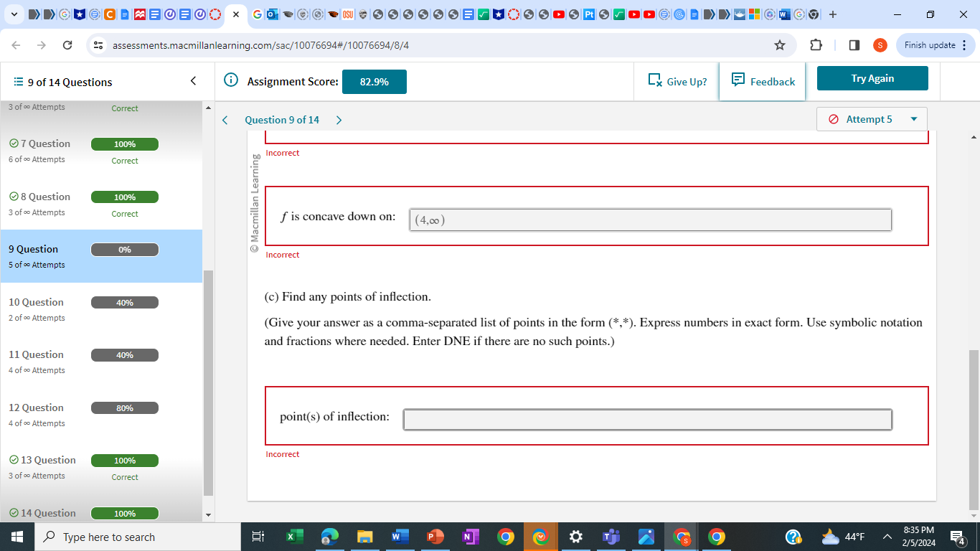The height and width of the screenshot is (551, 980).
Task: Open Microsoft Edge from the taskbar
Action: [329, 537]
